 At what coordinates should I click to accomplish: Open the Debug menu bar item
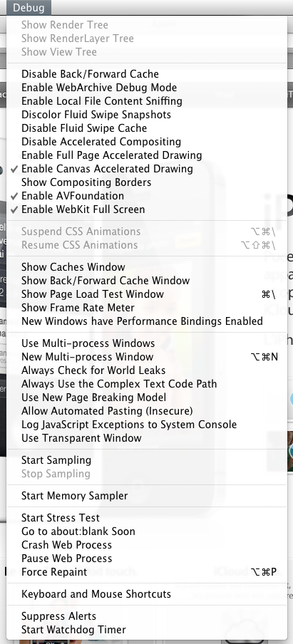point(29,7)
